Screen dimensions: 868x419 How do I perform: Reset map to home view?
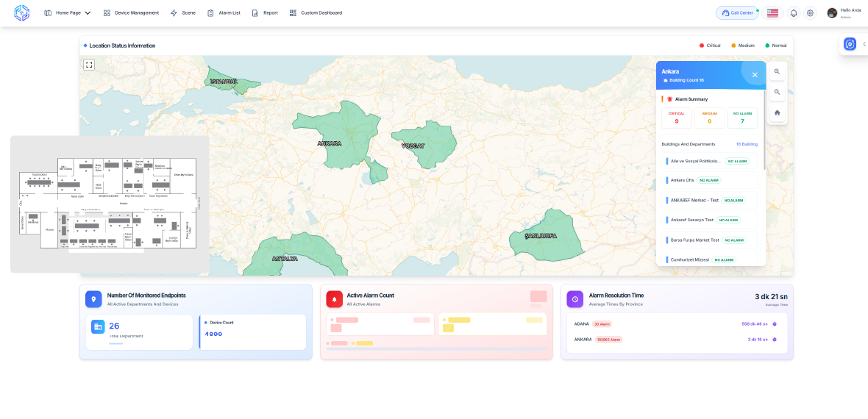coord(777,112)
